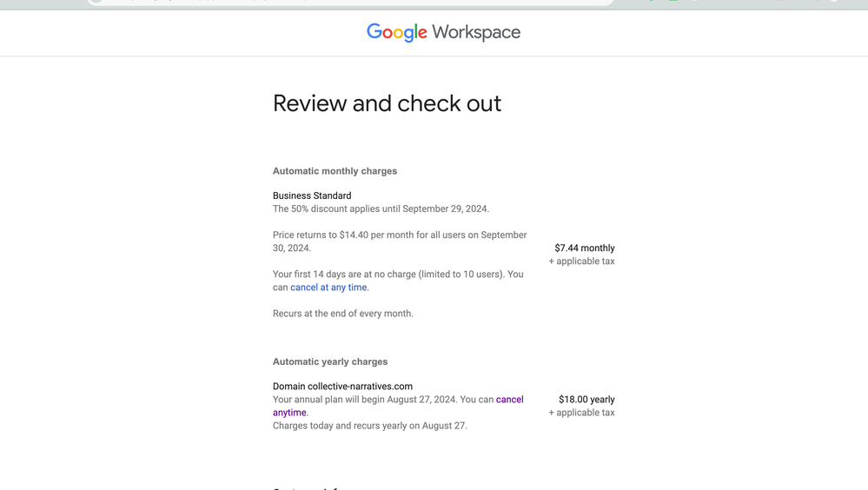The image size is (868, 490).
Task: Click 'Your first 14 days are at no charge' text
Action: (398, 281)
